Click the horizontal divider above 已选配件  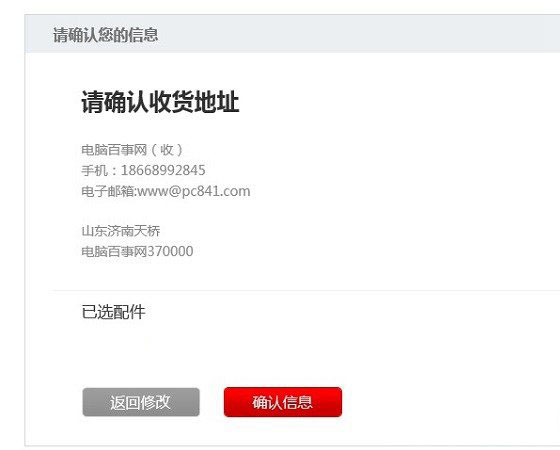(x=306, y=291)
